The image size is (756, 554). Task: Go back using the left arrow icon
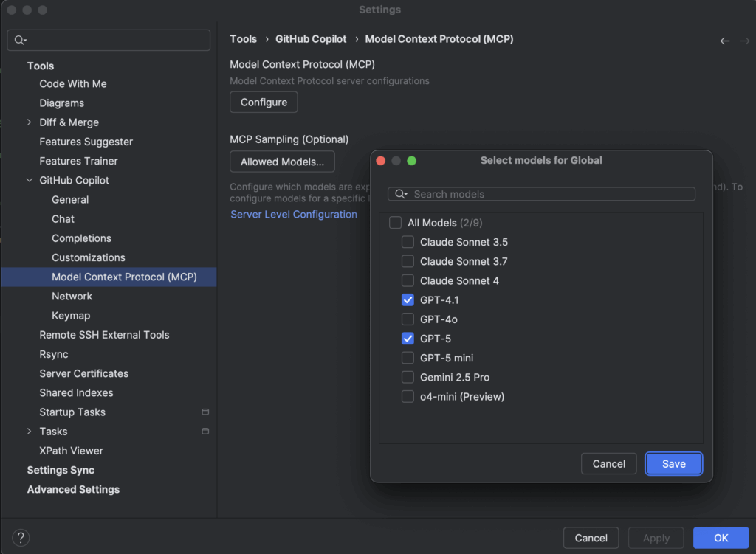(x=725, y=41)
